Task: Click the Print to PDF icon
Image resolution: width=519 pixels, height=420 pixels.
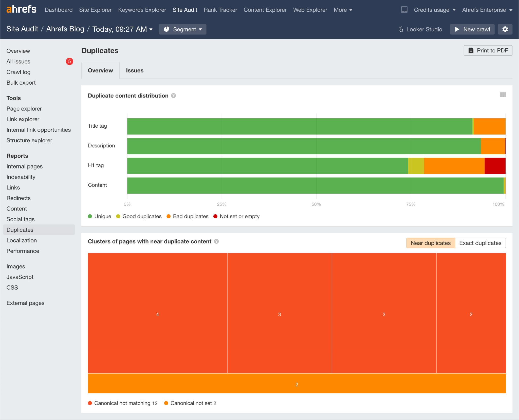Action: [x=471, y=50]
